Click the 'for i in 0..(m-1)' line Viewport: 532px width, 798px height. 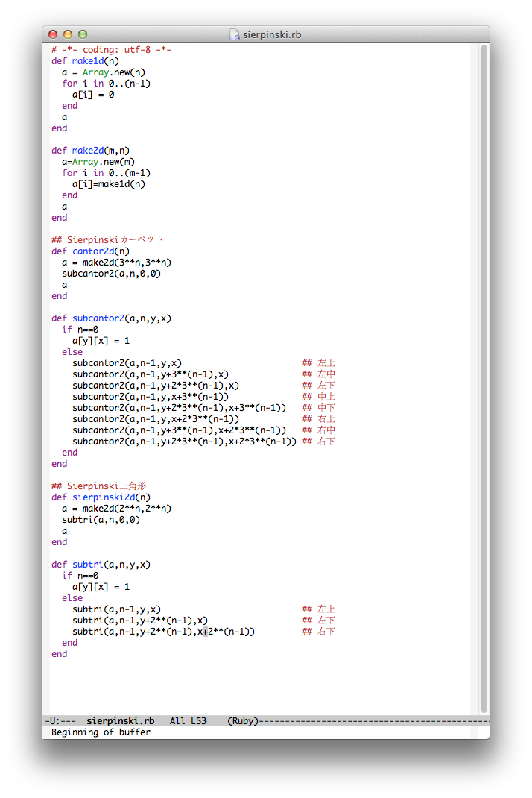[106, 173]
